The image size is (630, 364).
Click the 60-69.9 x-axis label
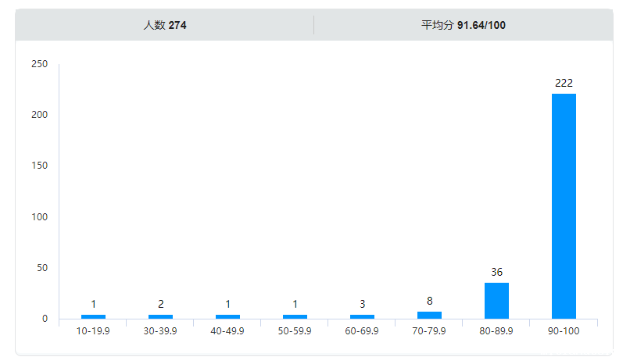[362, 331]
